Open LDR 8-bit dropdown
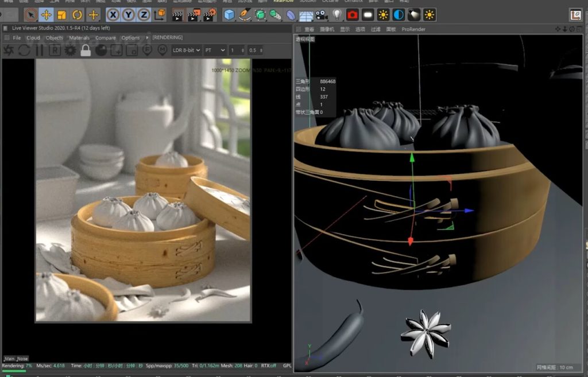588x377 pixels. pyautogui.click(x=187, y=50)
